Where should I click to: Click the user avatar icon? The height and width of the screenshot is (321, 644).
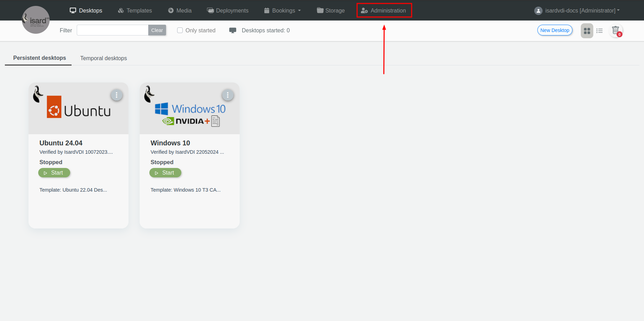538,11
